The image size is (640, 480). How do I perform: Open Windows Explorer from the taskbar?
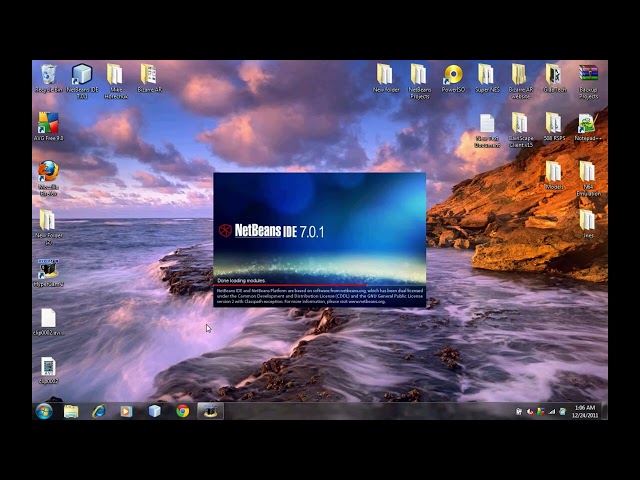pos(71,411)
